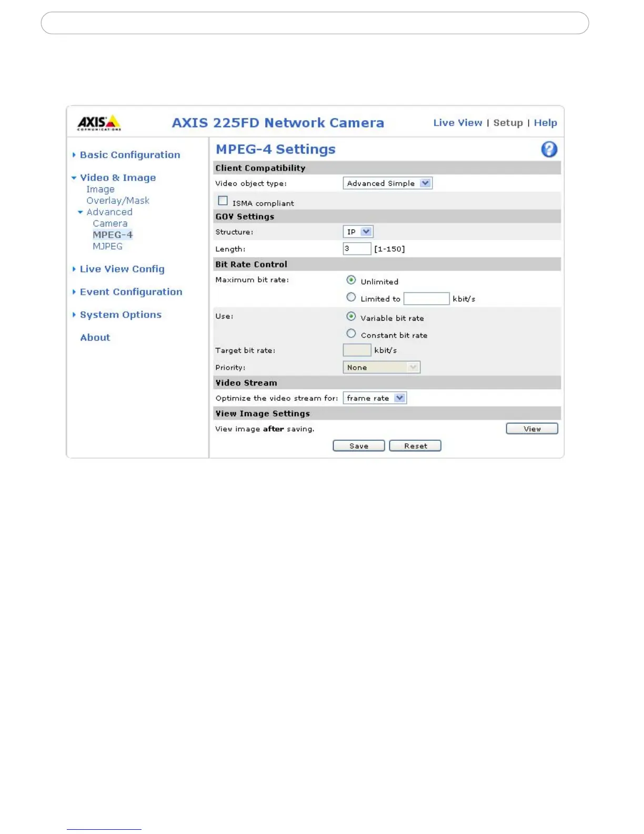Image resolution: width=644 pixels, height=834 pixels.
Task: Click the [1-150] range text
Action: point(389,249)
